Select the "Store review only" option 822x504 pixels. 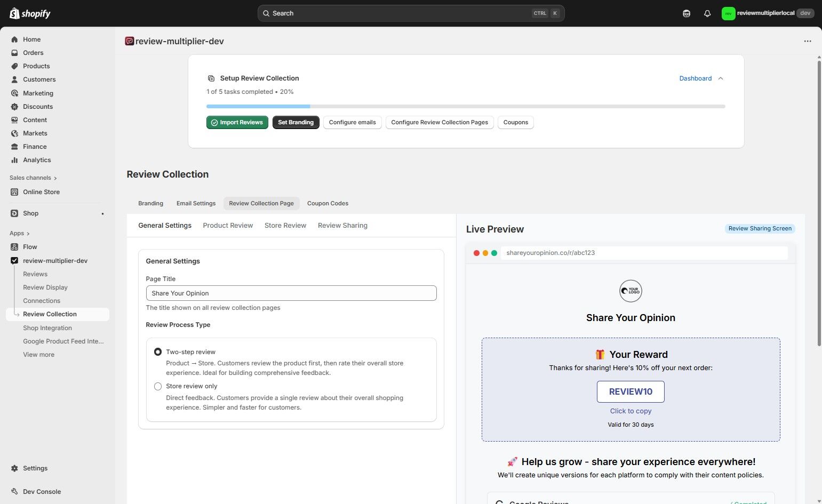[x=157, y=386]
